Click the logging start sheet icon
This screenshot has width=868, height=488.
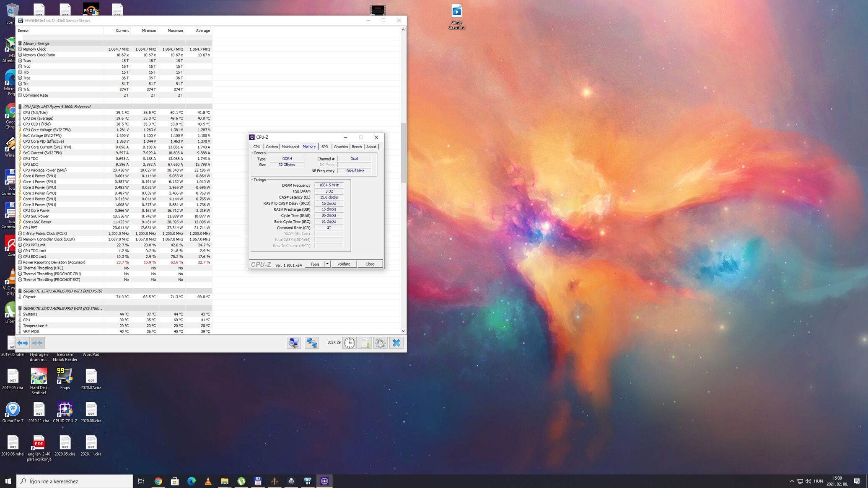pos(365,343)
